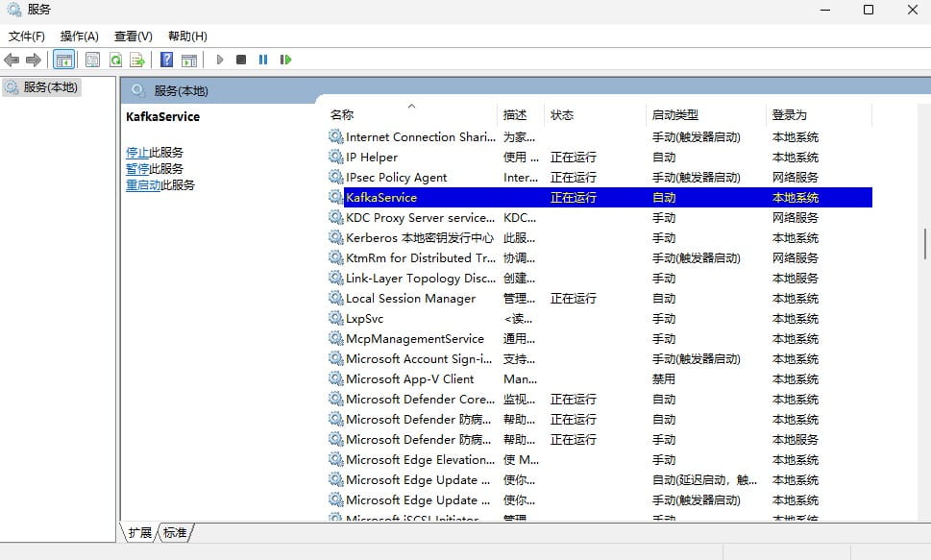Image resolution: width=931 pixels, height=560 pixels.
Task: Select Link-Layer Topology Disc... service
Action: coord(600,278)
